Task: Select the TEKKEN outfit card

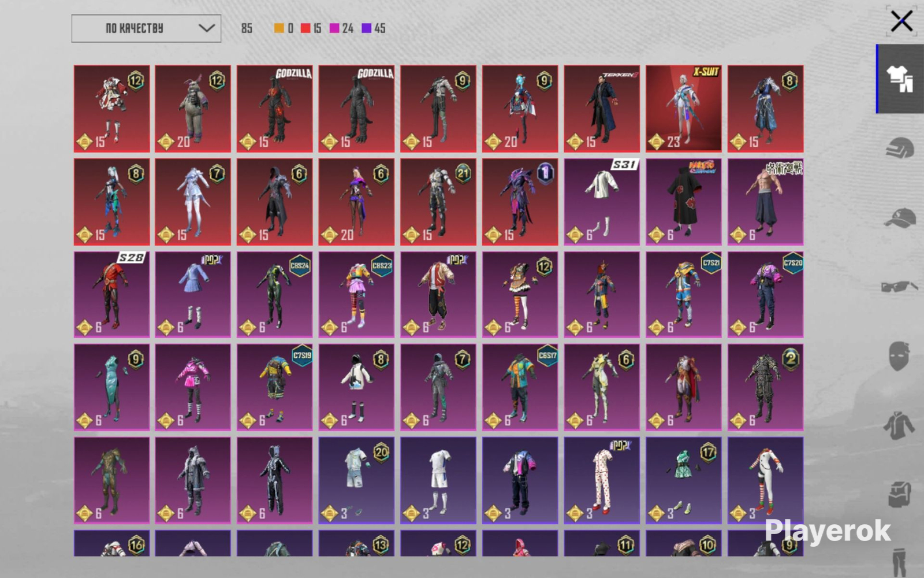Action: [x=602, y=109]
